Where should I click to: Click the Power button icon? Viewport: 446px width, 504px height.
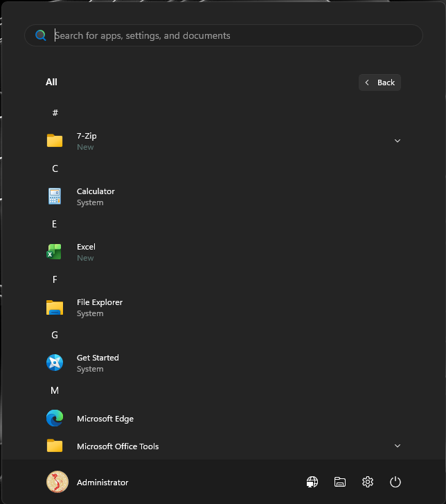point(395,482)
